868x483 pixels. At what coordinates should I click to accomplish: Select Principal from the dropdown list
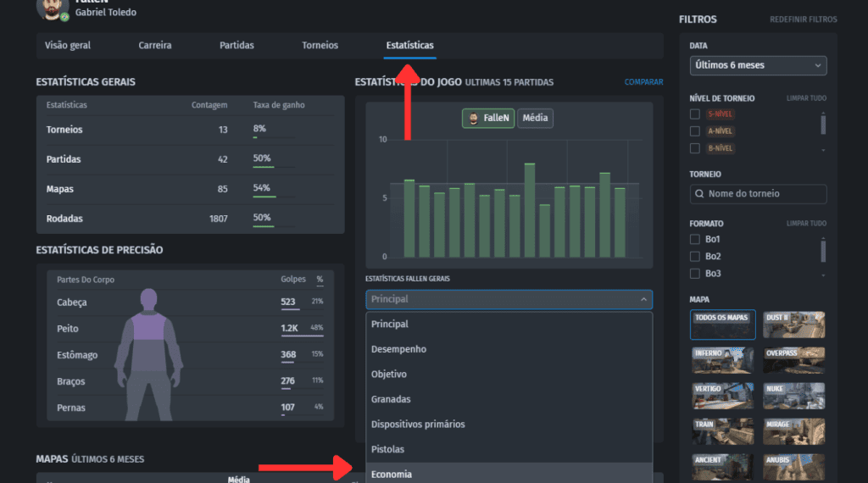509,325
